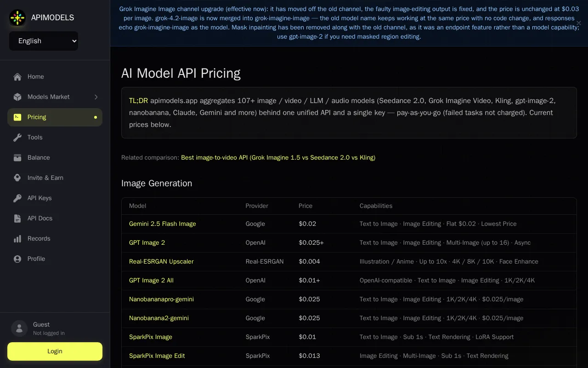The width and height of the screenshot is (588, 368).
Task: Open GPT Image 2 All model link
Action: (151, 281)
